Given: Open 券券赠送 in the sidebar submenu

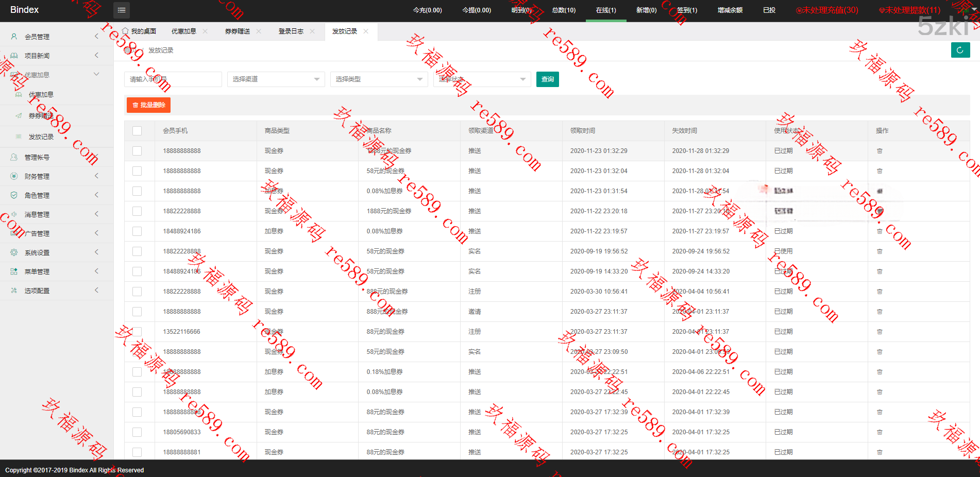Looking at the screenshot, I should pyautogui.click(x=41, y=116).
